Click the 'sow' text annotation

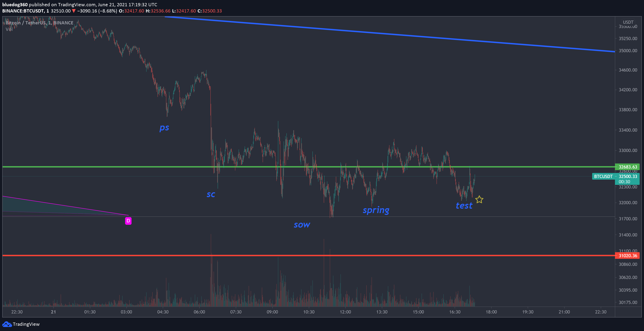click(x=302, y=225)
